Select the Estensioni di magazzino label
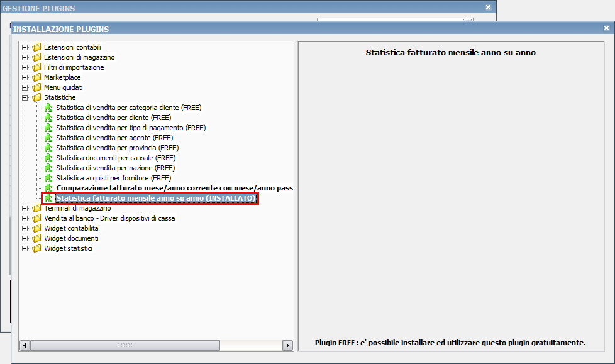615x364 pixels. coord(79,57)
